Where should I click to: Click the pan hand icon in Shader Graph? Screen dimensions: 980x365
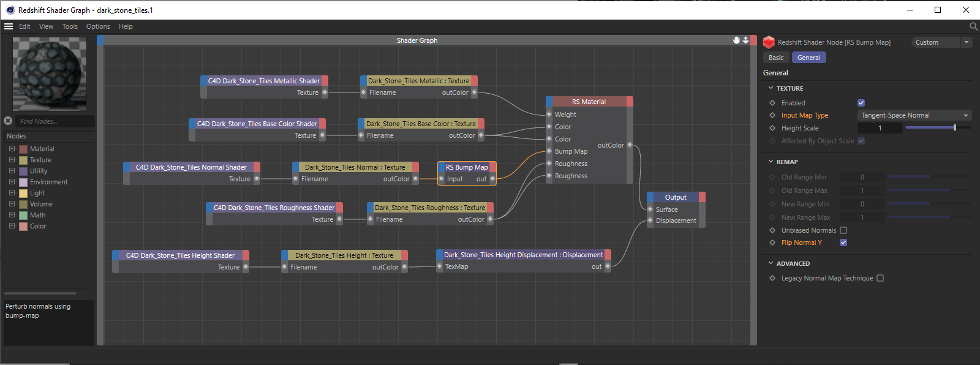click(x=736, y=40)
